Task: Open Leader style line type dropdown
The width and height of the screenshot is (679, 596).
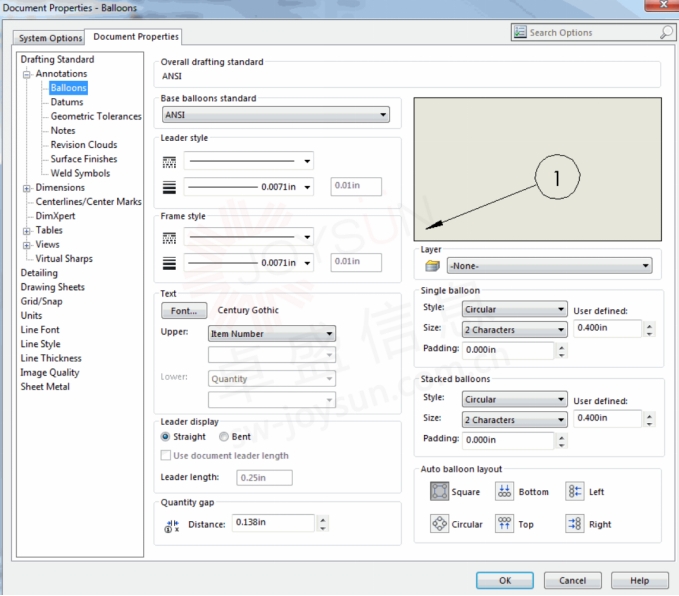Action: pyautogui.click(x=249, y=161)
